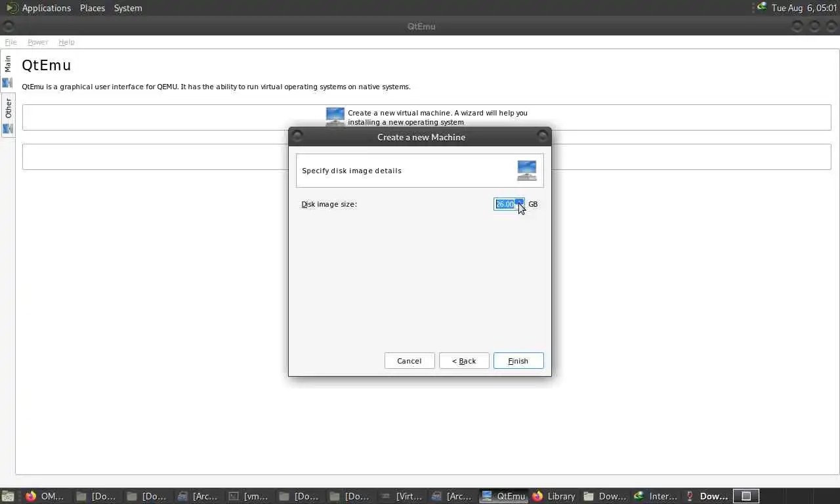
Task: Open the Places menu in the top panel
Action: tap(93, 8)
